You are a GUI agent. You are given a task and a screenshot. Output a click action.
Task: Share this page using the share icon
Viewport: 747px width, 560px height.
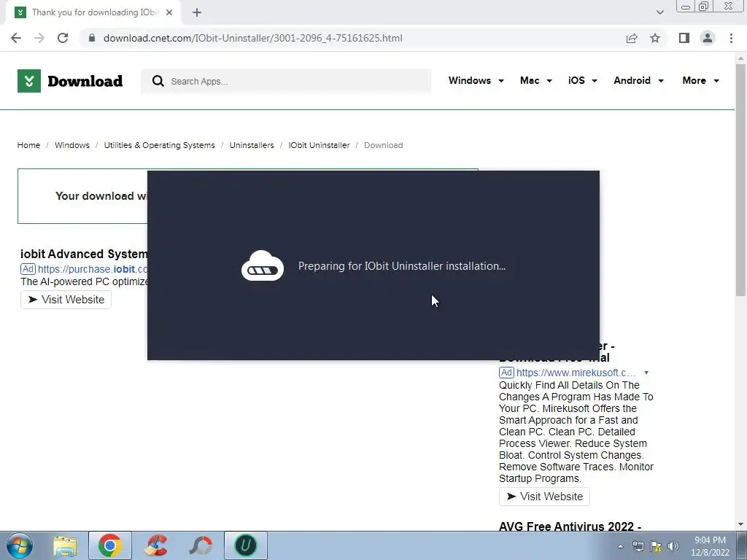(x=632, y=38)
